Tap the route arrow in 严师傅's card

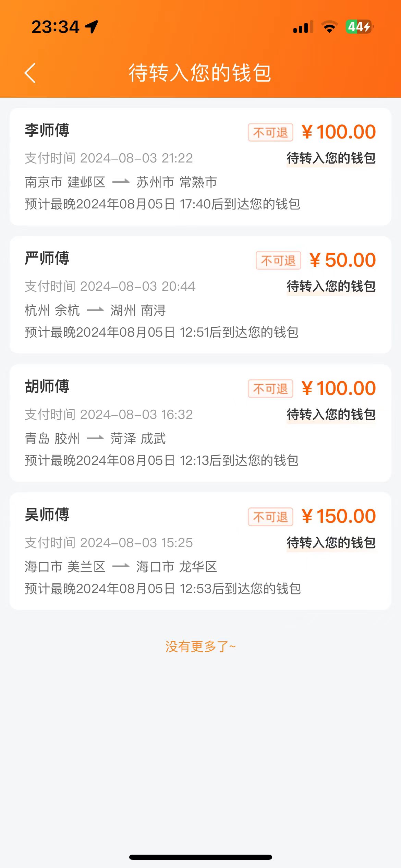(95, 310)
